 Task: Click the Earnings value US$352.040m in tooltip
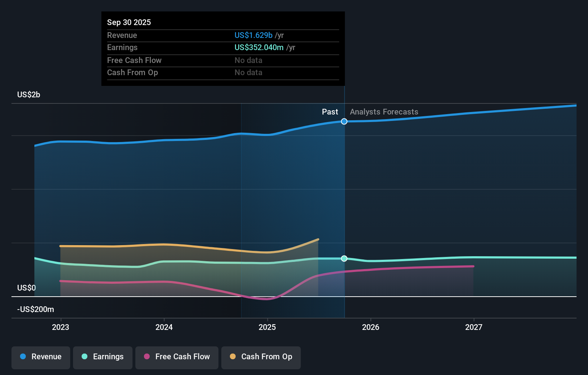tap(258, 47)
